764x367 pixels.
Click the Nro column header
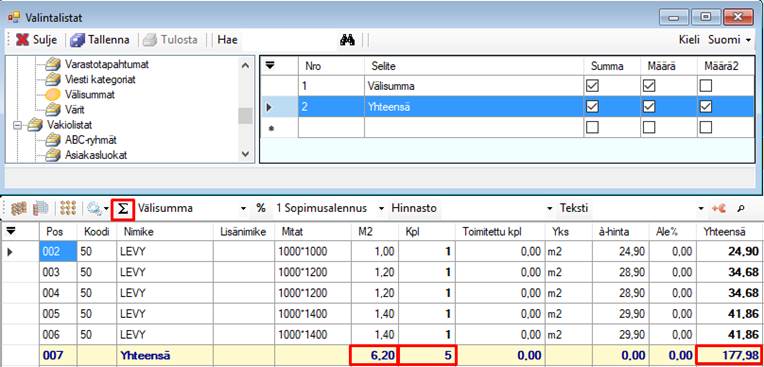click(331, 66)
